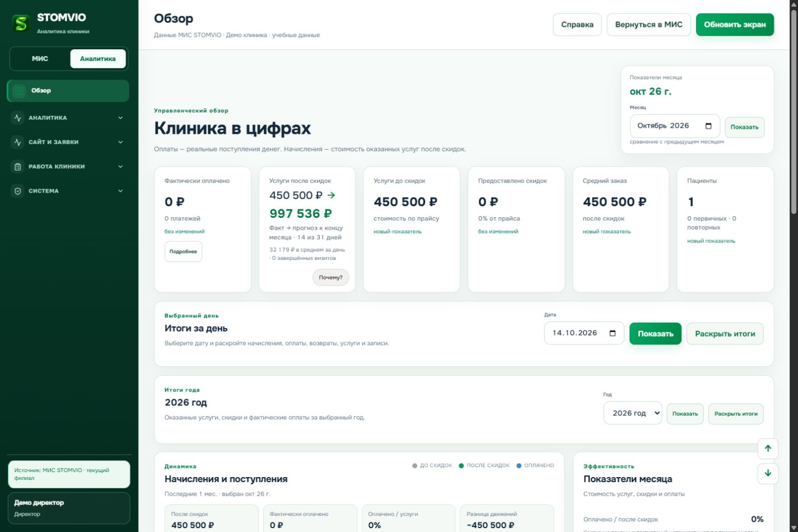Click the Октябрь 2026 month input

click(x=675, y=126)
